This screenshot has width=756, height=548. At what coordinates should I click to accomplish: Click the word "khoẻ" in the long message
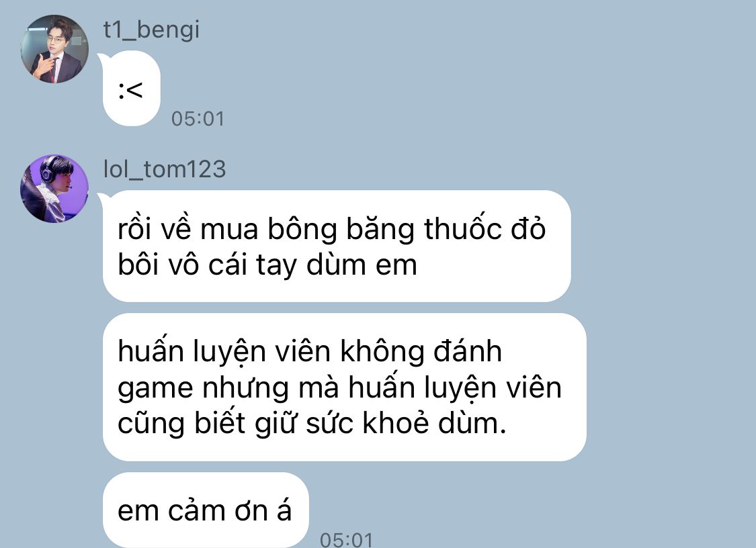click(395, 422)
